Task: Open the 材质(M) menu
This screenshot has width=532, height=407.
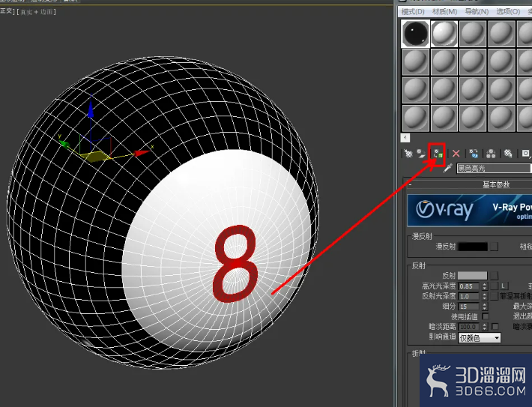Action: click(x=444, y=11)
